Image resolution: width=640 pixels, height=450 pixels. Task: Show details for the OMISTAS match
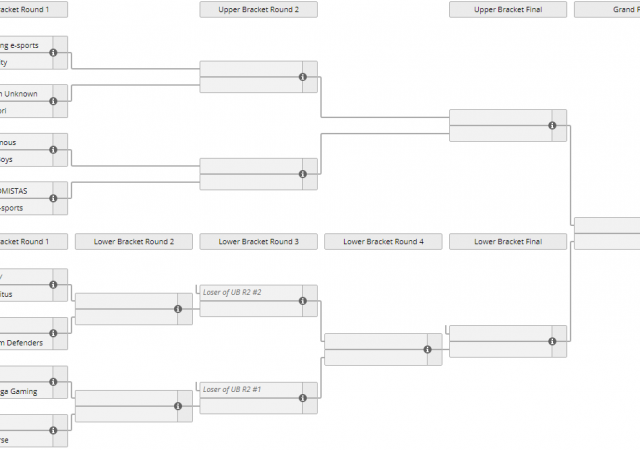[x=53, y=198]
